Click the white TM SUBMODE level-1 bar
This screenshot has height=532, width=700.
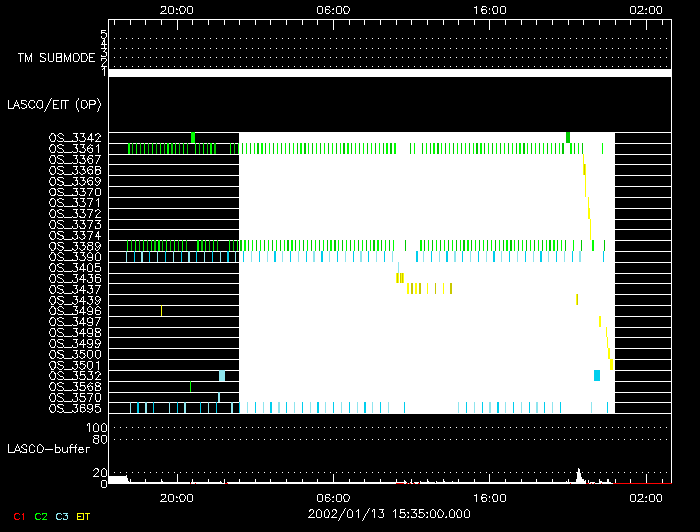[x=389, y=73]
